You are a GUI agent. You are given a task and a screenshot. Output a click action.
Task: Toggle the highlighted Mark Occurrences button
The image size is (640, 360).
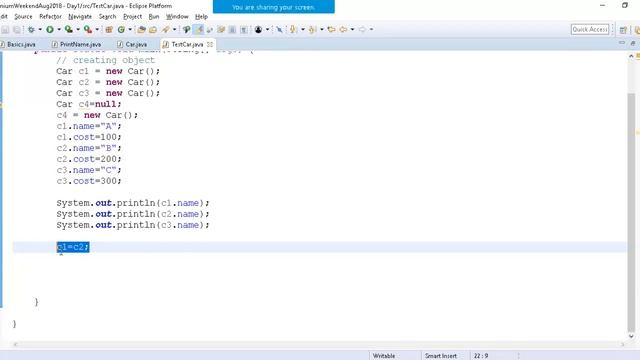point(199,29)
